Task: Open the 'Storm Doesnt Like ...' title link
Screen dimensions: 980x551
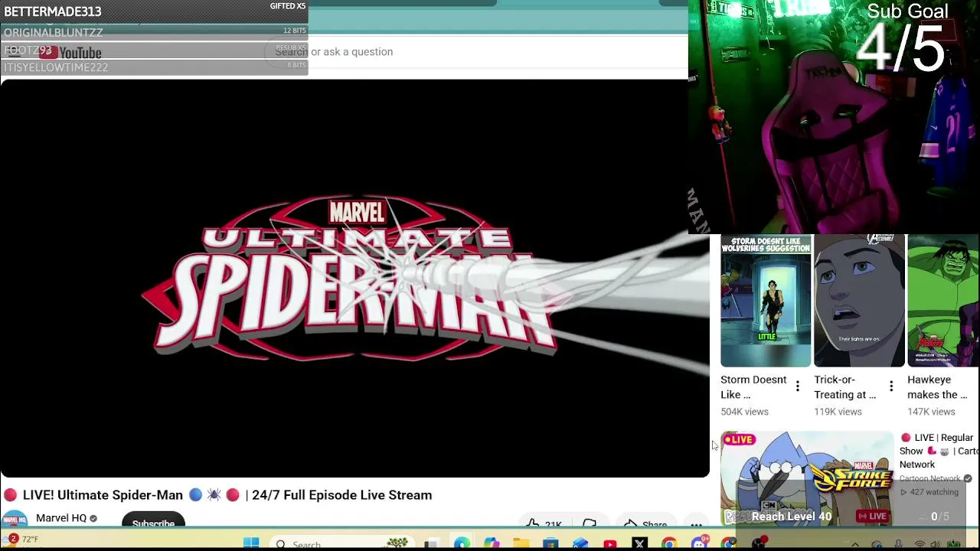Action: [x=753, y=387]
